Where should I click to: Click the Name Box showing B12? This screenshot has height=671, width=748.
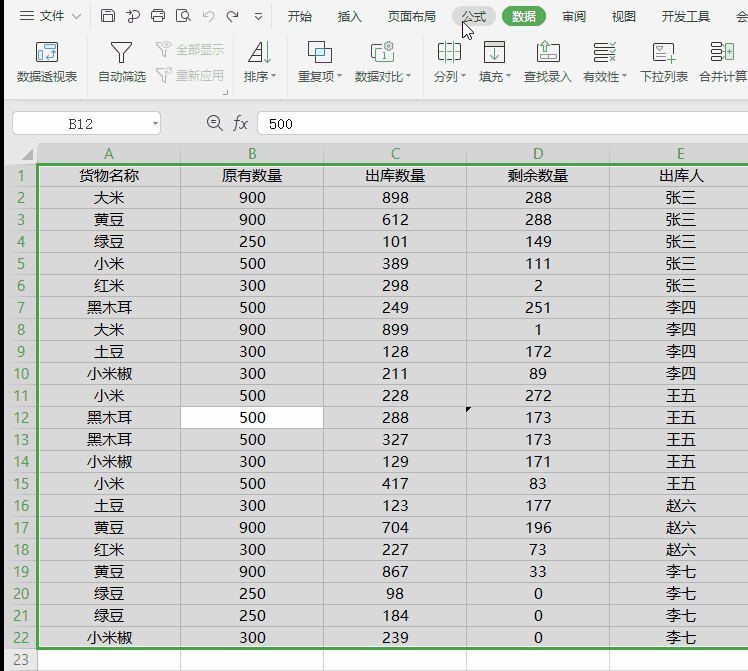(80, 124)
